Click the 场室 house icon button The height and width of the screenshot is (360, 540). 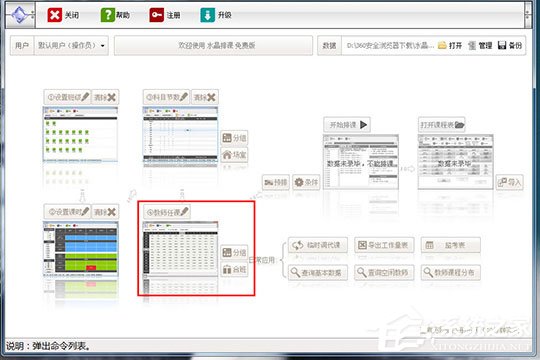[x=234, y=155]
